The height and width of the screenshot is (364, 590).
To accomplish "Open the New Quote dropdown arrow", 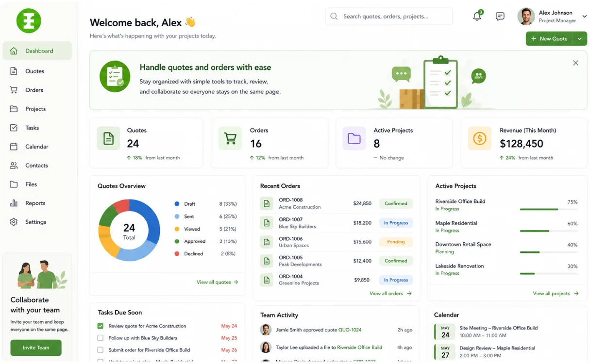I will [580, 39].
